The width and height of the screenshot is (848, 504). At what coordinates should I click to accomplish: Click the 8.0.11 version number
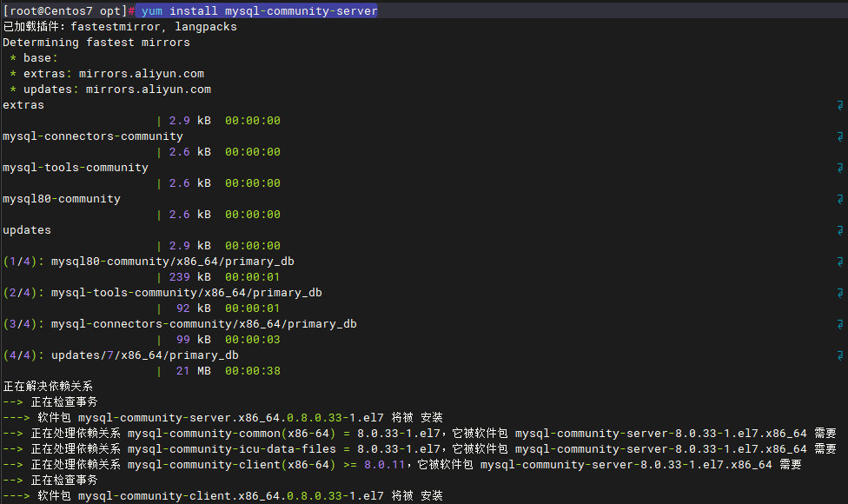384,465
